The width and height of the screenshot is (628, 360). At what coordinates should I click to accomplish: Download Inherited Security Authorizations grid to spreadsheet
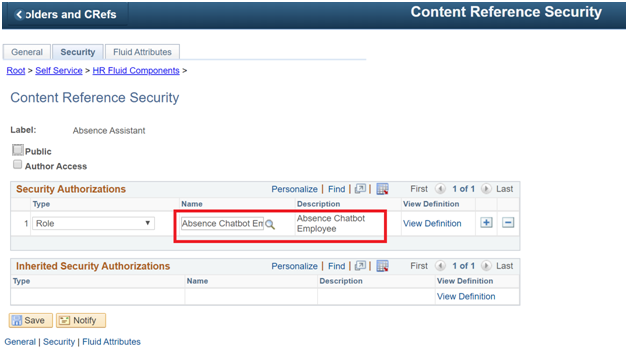[x=382, y=265]
